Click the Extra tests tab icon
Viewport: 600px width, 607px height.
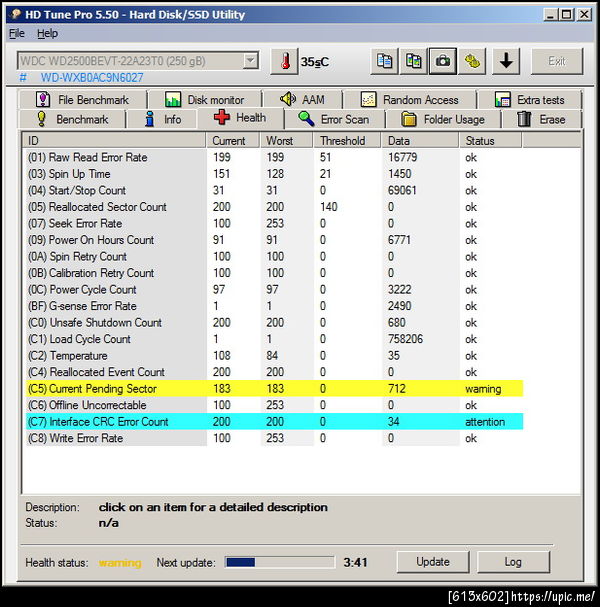coord(502,99)
